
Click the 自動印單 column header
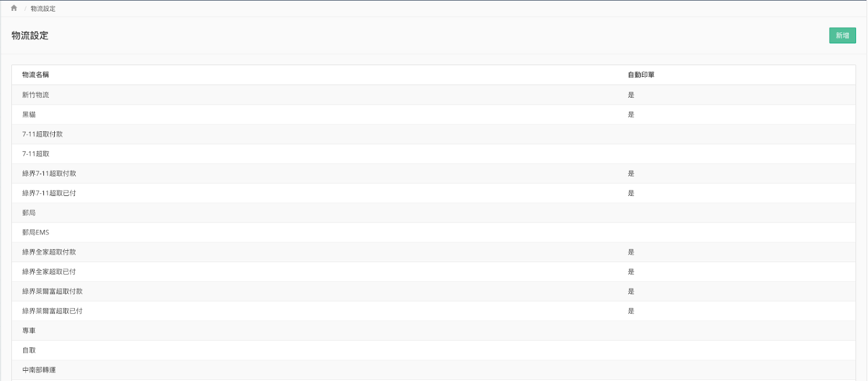[x=641, y=75]
